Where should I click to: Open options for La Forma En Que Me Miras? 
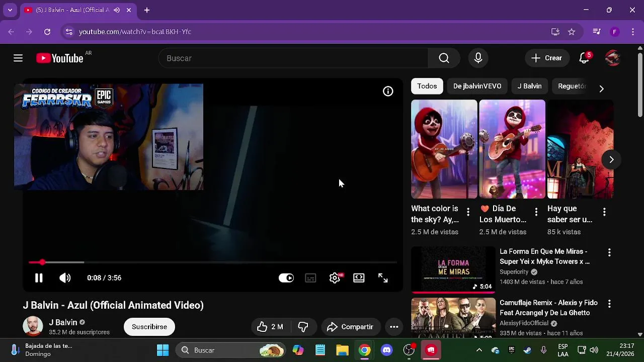click(609, 252)
